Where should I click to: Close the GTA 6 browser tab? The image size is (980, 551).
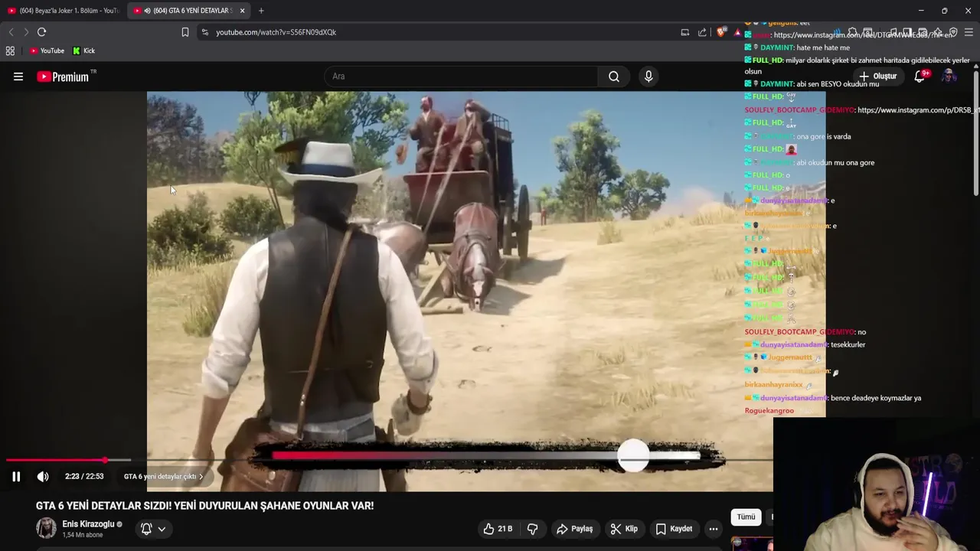point(242,11)
